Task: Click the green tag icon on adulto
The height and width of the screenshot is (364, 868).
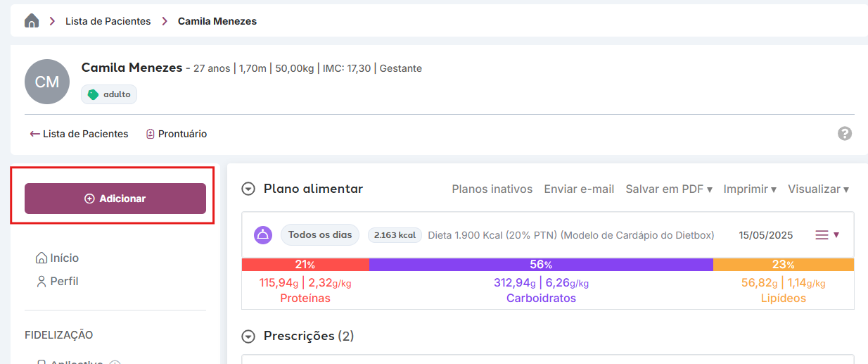Action: point(93,94)
